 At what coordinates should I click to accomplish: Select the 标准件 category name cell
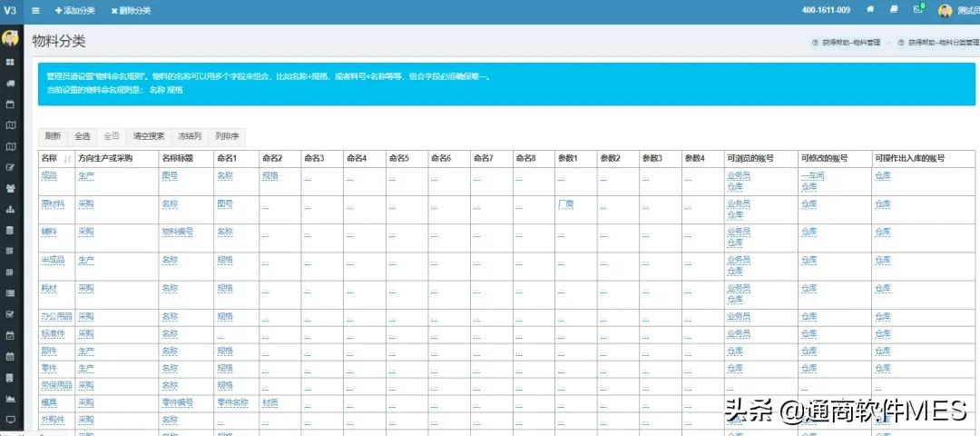coord(53,333)
